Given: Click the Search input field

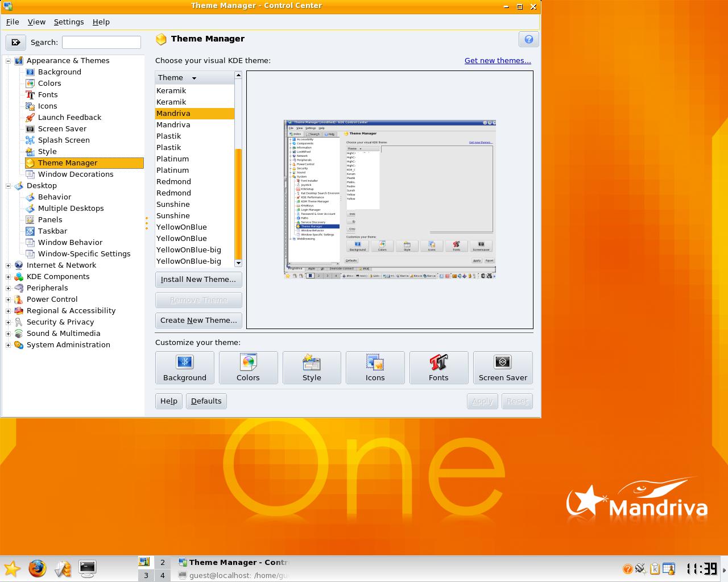Looking at the screenshot, I should [101, 42].
